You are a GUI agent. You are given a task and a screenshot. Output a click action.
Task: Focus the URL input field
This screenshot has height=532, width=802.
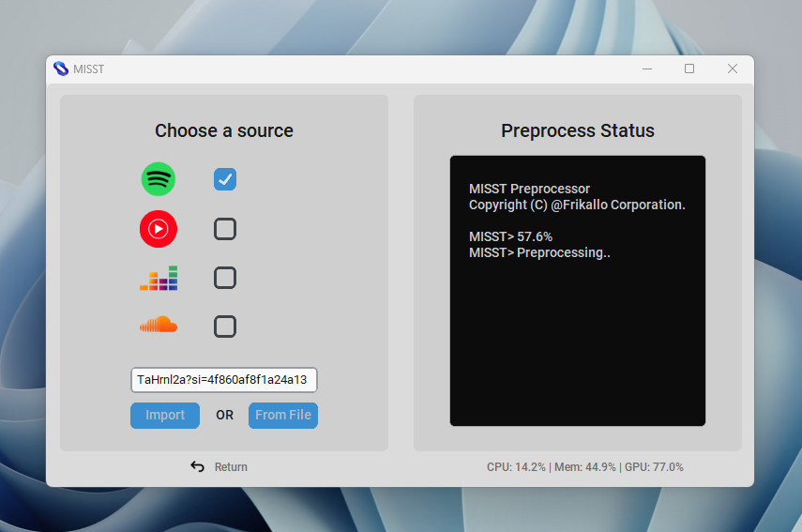pyautogui.click(x=224, y=380)
